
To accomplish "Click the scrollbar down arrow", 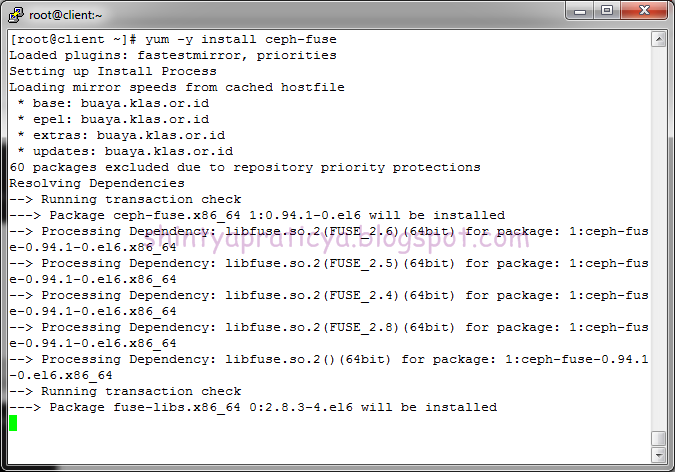I will click(x=659, y=455).
